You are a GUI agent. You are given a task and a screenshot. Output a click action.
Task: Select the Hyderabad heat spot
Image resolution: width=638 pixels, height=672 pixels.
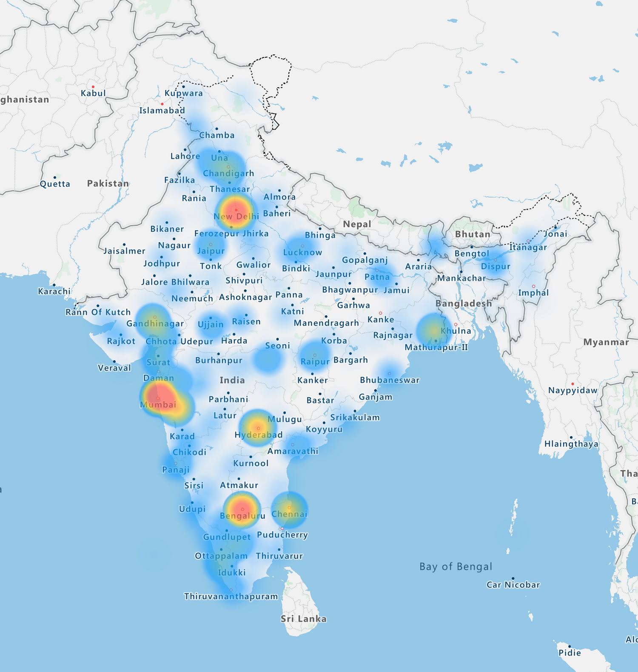(x=258, y=428)
